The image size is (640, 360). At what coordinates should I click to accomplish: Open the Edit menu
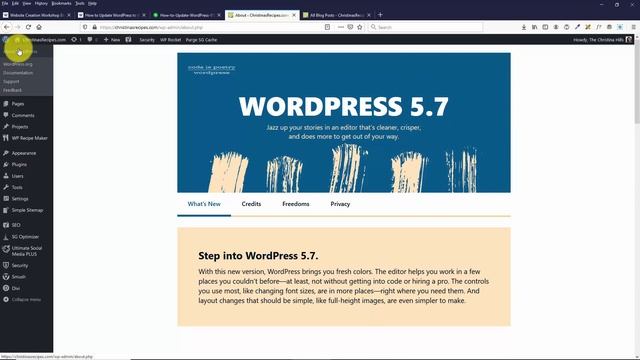point(15,3)
